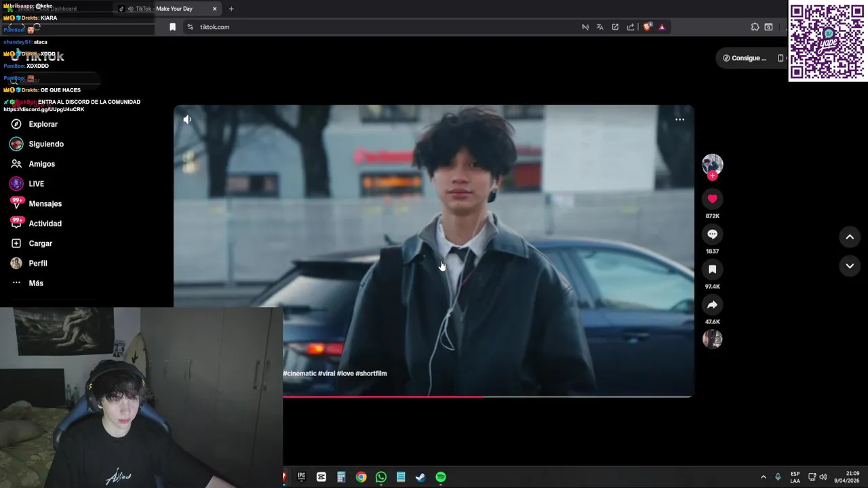Open the #love hashtag
The height and width of the screenshot is (488, 868).
345,373
